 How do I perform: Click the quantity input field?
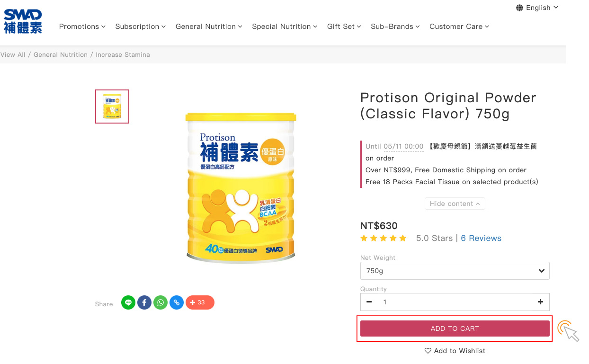pos(455,302)
